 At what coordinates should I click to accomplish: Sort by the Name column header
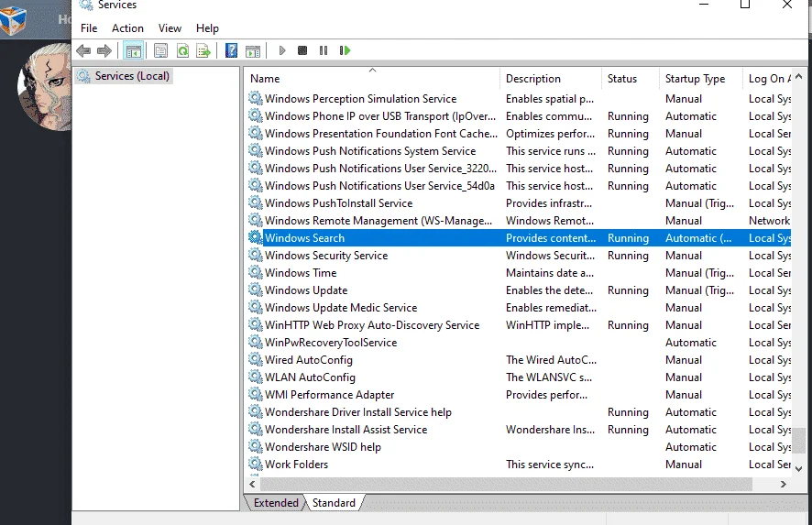[x=372, y=79]
